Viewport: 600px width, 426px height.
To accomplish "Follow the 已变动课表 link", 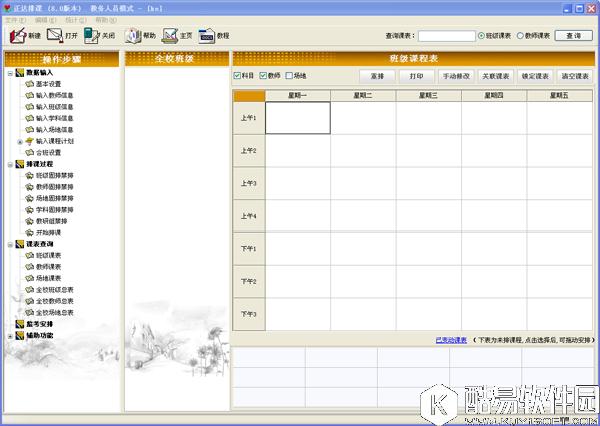I will coord(451,340).
